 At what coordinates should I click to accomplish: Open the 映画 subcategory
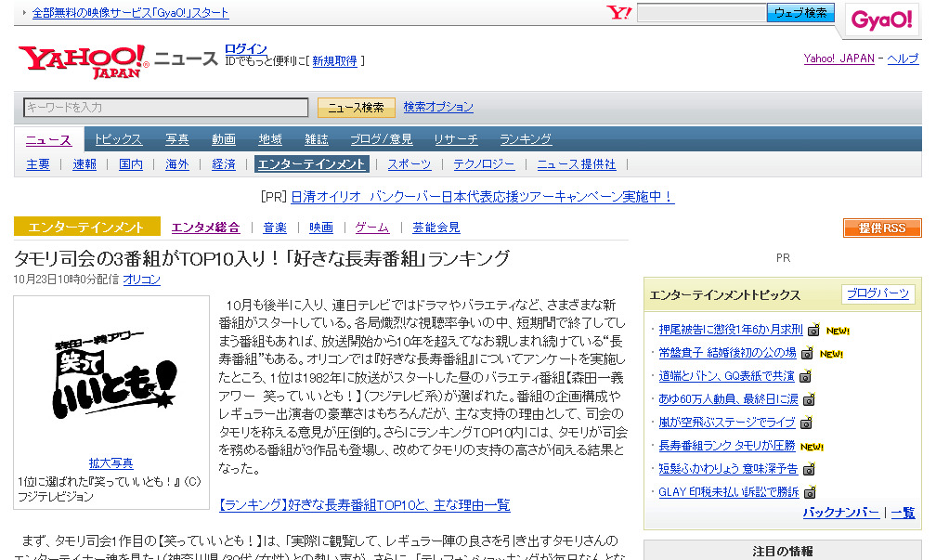(x=321, y=228)
